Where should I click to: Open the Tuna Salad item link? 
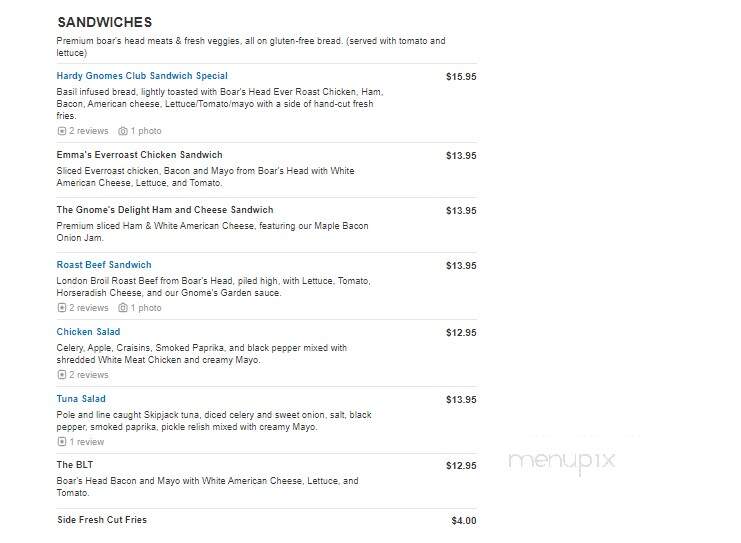tap(81, 399)
